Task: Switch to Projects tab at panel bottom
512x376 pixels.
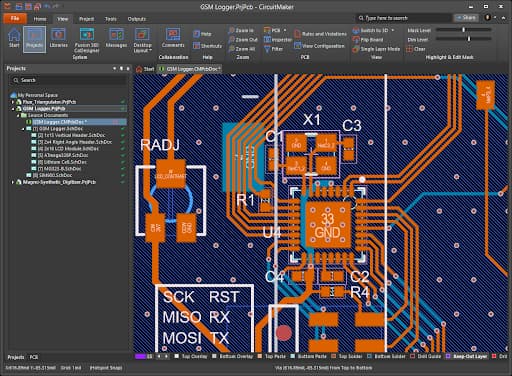Action: (16, 357)
